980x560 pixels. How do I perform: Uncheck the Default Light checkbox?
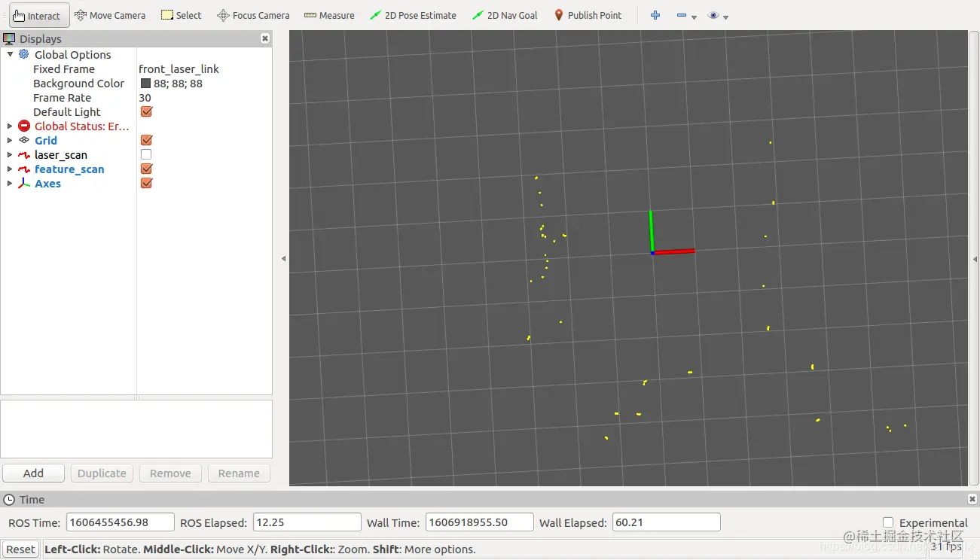tap(146, 111)
